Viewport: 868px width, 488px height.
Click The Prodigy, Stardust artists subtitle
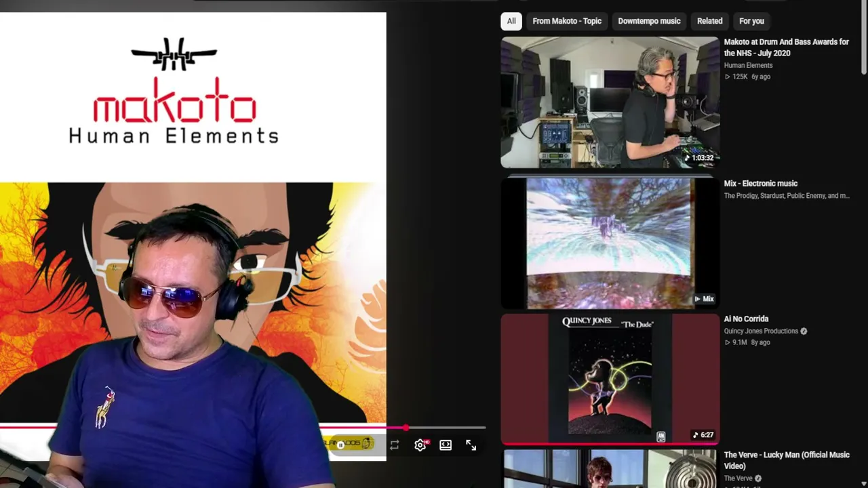pyautogui.click(x=787, y=196)
